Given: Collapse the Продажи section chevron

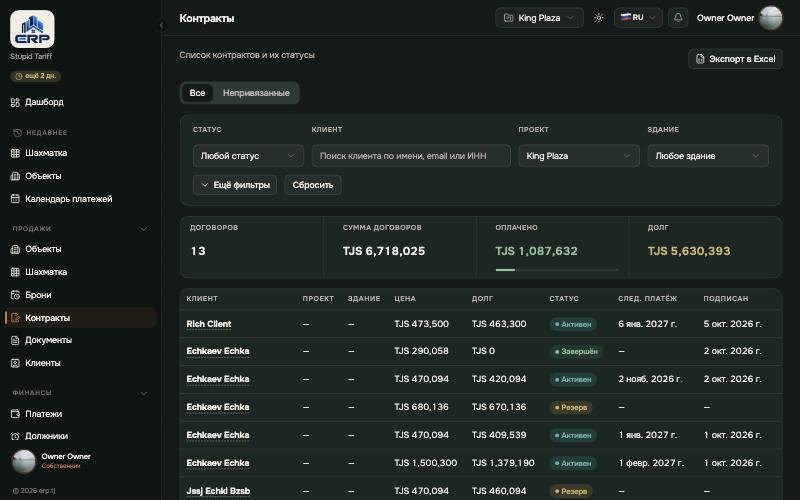Looking at the screenshot, I should pyautogui.click(x=143, y=229).
